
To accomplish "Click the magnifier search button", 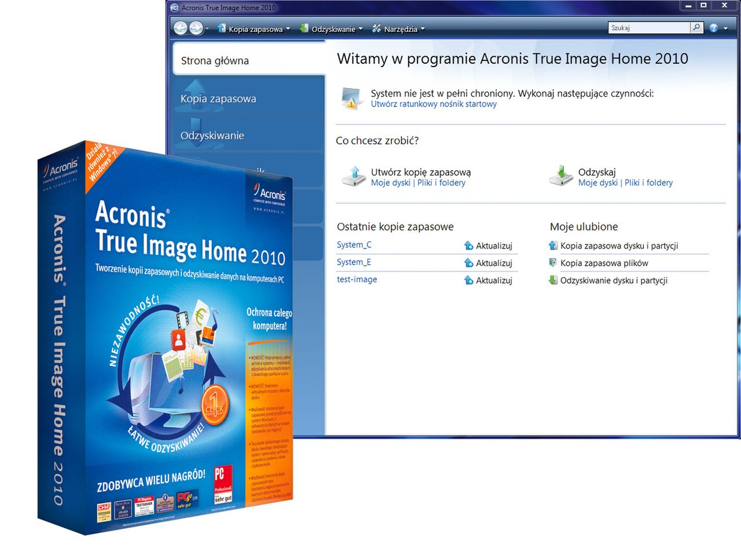I will pyautogui.click(x=697, y=28).
